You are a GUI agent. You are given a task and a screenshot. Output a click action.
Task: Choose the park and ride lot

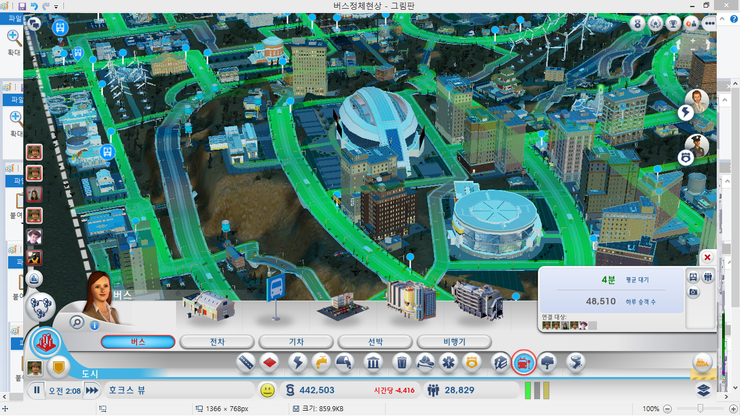[x=343, y=307]
